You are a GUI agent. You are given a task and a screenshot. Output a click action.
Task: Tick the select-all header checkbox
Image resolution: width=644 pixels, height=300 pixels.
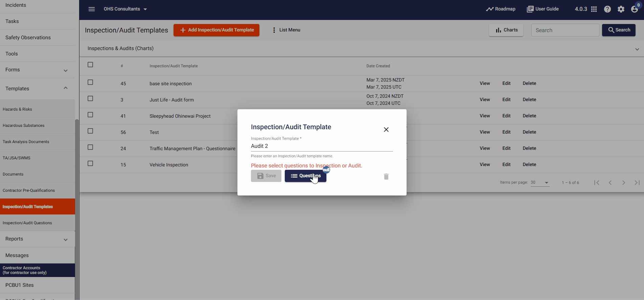tap(90, 65)
